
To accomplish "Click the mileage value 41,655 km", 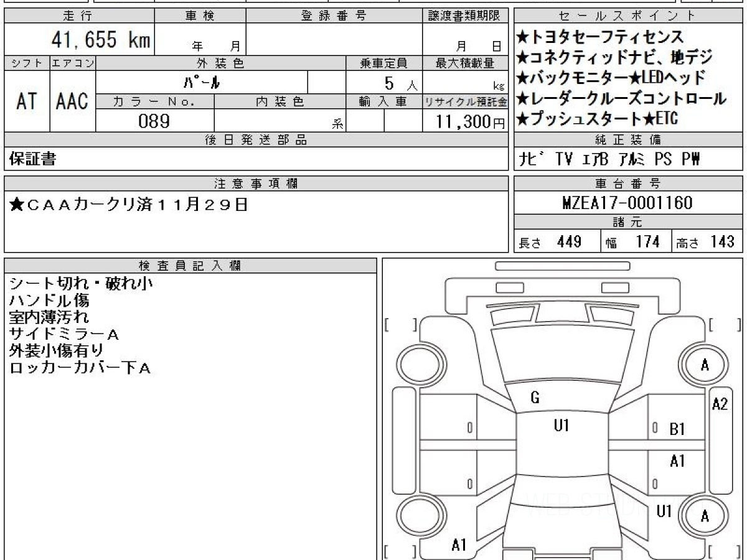I will point(100,40).
